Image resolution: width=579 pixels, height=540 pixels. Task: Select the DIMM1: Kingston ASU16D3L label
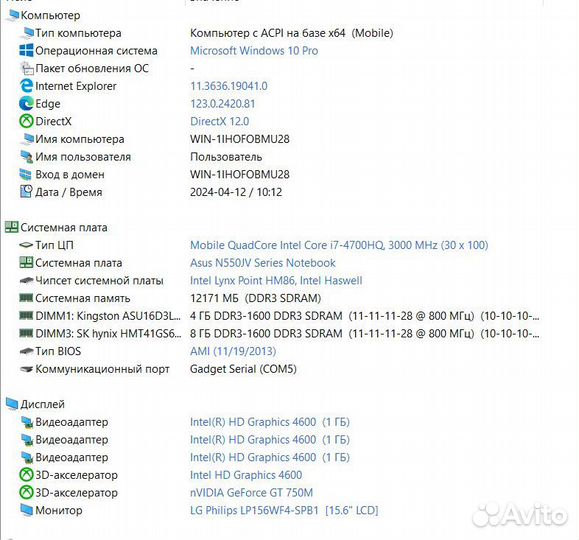tap(108, 316)
